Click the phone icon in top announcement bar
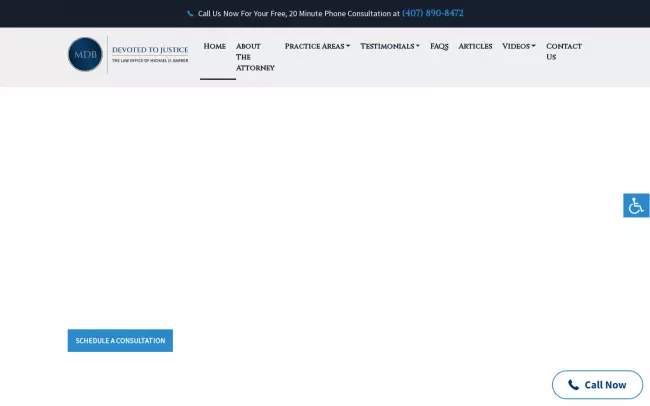650x406 pixels. click(190, 14)
